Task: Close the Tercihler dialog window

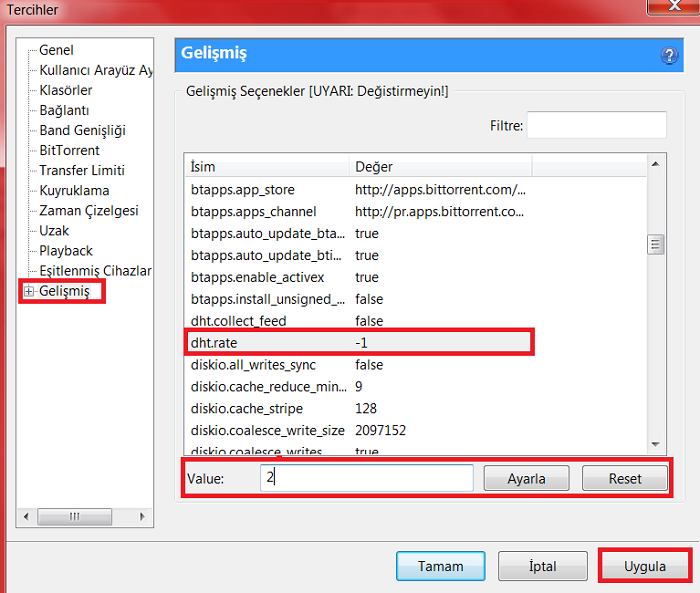Action: pyautogui.click(x=674, y=6)
